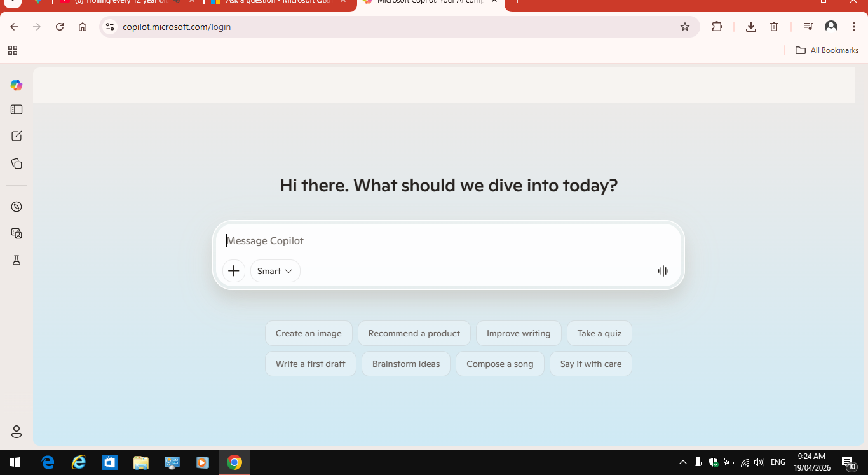Screen dimensions: 868x475
Task: Open the Windows Security shield tray icon
Action: click(714, 462)
